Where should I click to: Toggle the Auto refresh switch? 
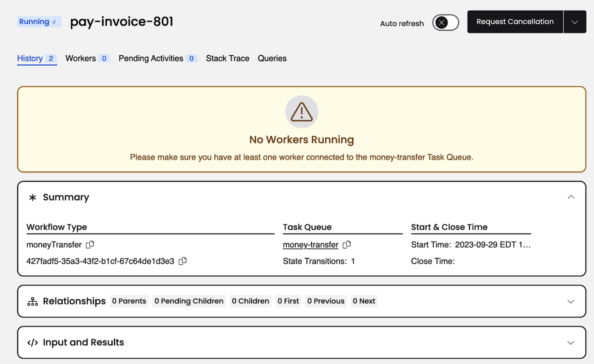(x=445, y=23)
